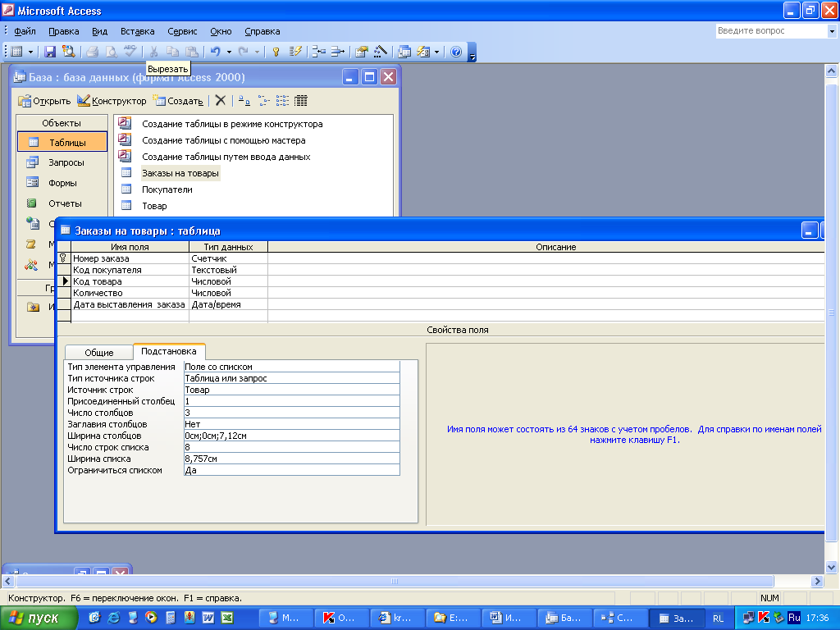Switch to Details view in База window
The height and width of the screenshot is (630, 840).
[x=301, y=100]
